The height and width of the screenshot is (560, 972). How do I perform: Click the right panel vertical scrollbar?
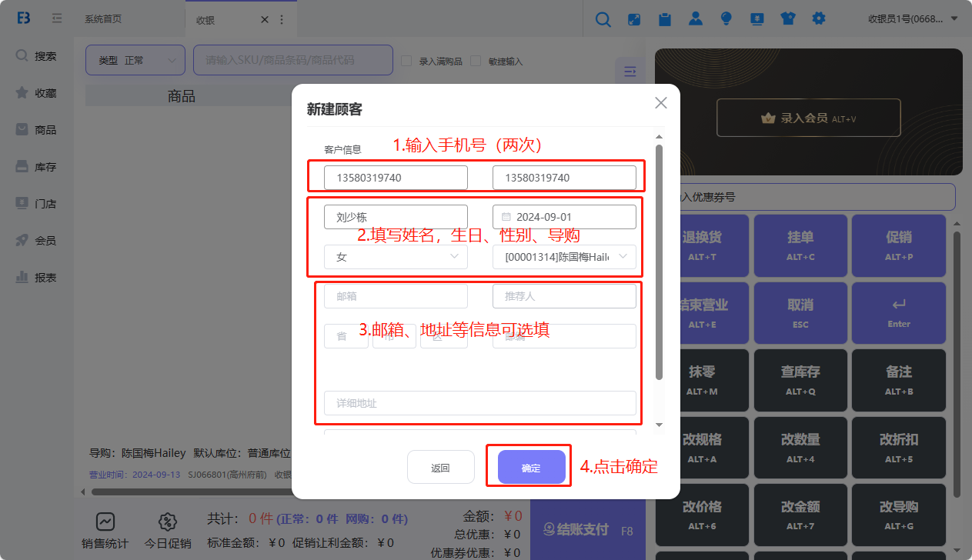click(x=957, y=363)
